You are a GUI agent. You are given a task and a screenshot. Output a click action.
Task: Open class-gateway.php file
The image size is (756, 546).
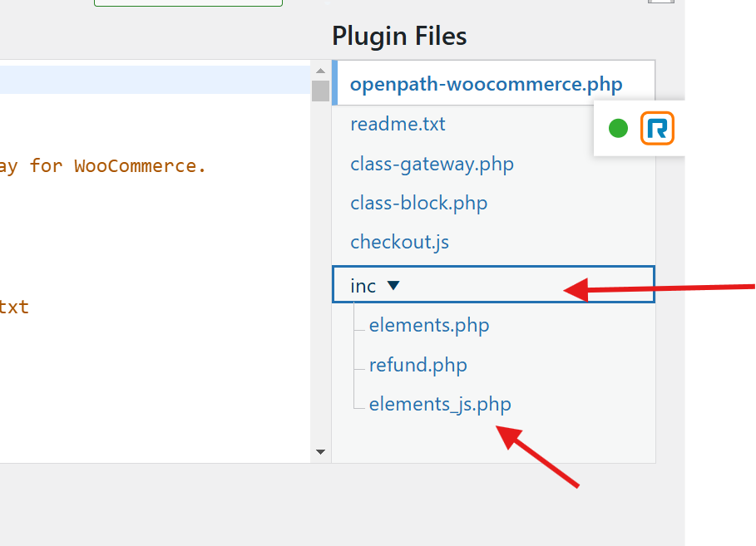[432, 165]
